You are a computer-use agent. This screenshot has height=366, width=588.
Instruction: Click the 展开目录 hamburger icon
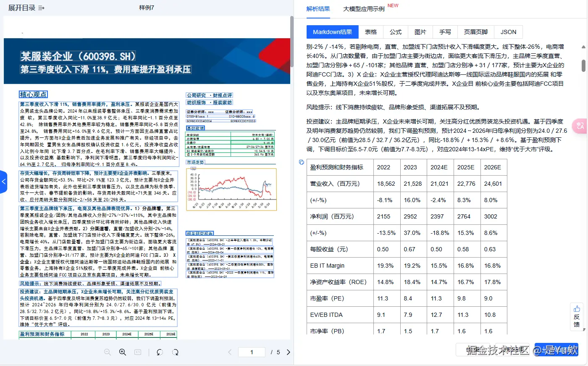40,7
